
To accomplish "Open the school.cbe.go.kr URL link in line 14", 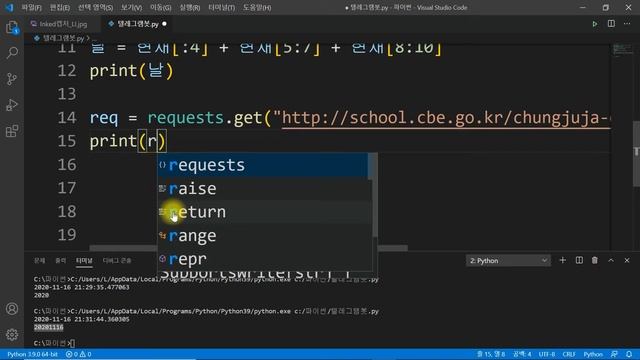I will tap(446, 118).
